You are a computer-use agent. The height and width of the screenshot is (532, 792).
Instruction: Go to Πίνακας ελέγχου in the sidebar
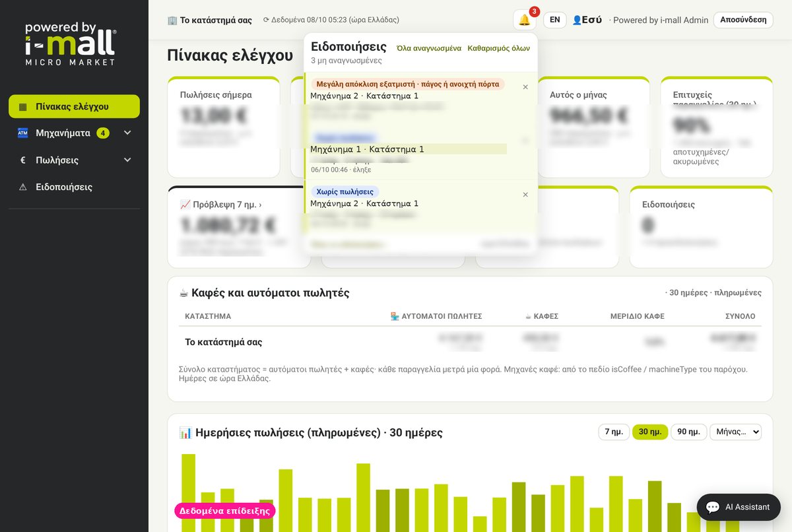[74, 106]
